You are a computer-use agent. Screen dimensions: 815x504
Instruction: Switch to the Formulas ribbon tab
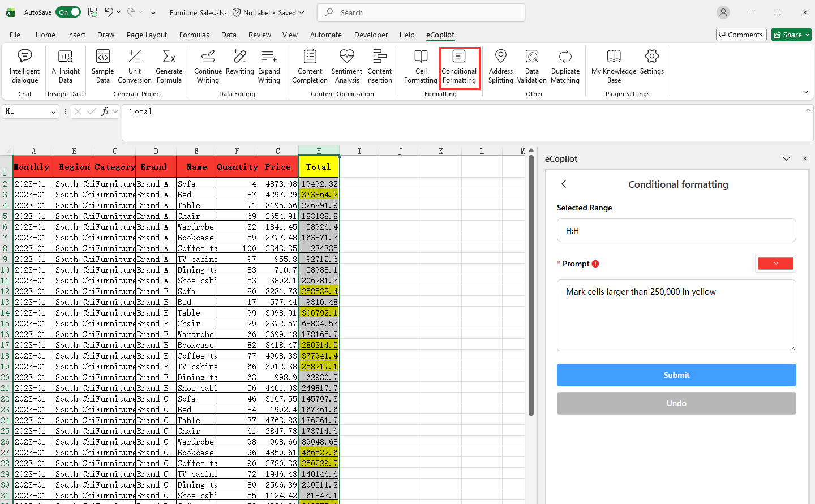click(x=194, y=35)
